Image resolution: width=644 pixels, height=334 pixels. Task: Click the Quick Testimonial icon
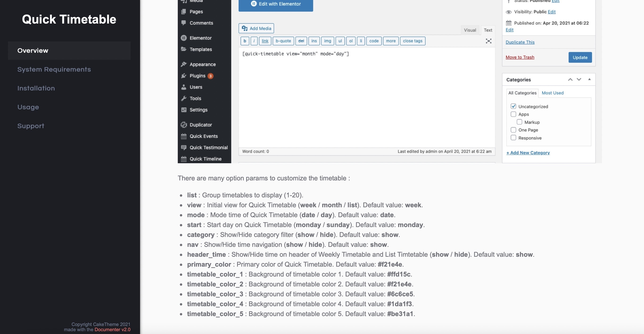tap(184, 147)
